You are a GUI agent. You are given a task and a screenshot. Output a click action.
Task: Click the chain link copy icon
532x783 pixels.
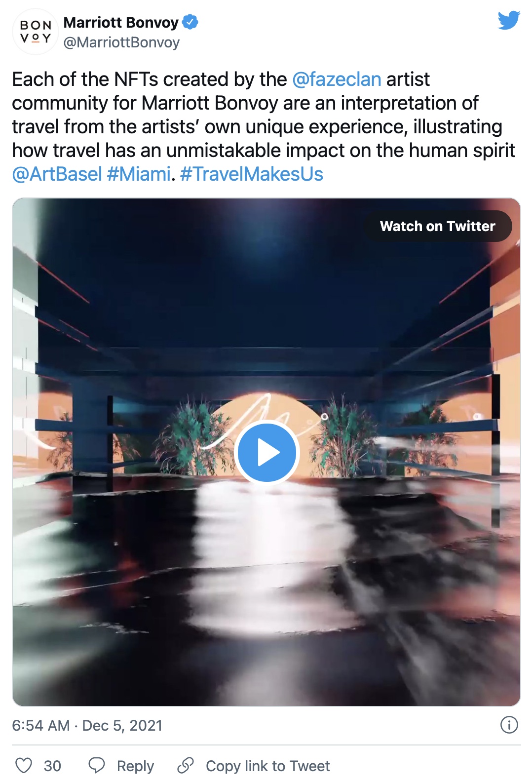186,765
